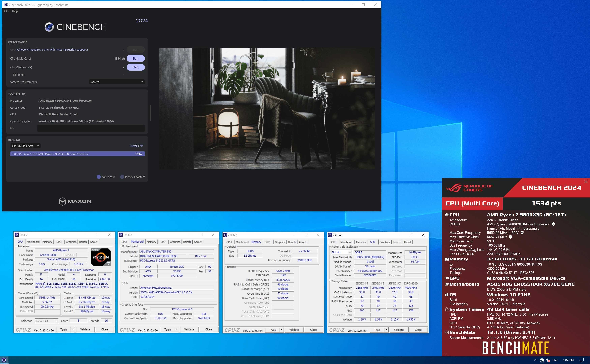The width and height of the screenshot is (590, 364).
Task: Click Validate in CPU-Z SPD window
Action: pos(399,330)
